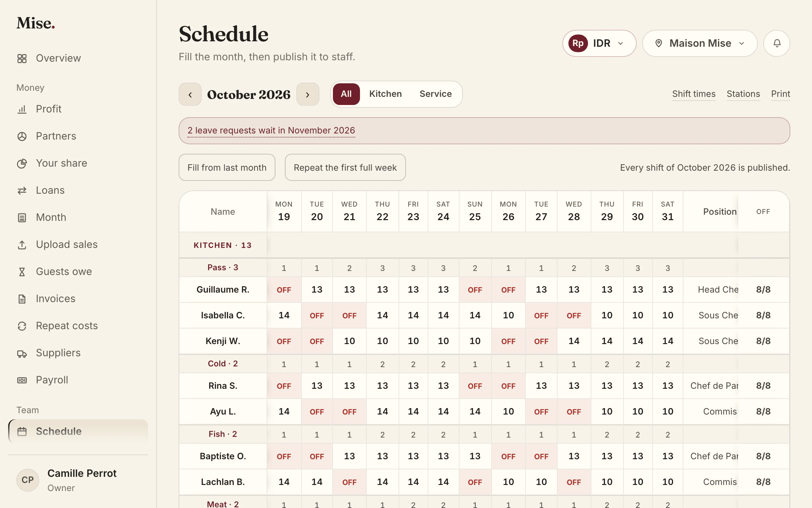Open the Shift times link

[x=694, y=94]
